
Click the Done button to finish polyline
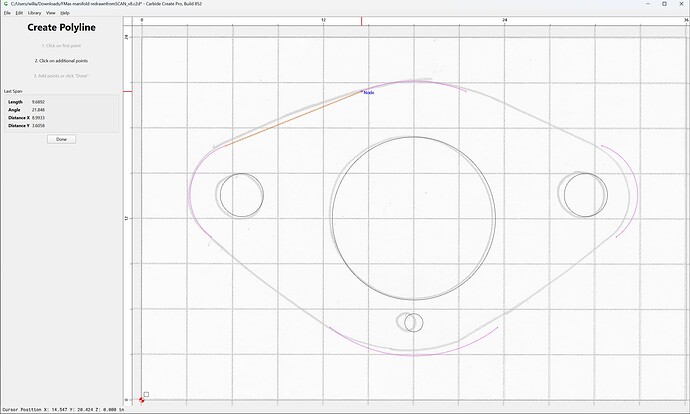[x=62, y=139]
